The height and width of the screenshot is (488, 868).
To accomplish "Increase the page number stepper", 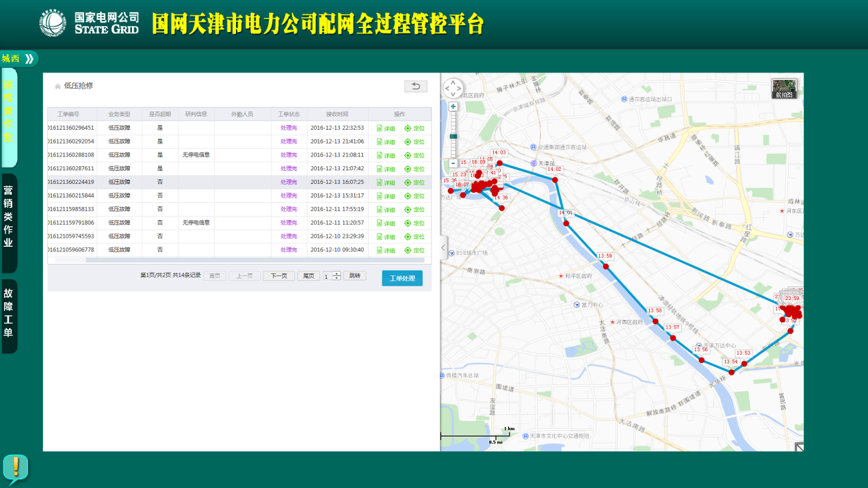I will coord(336,274).
